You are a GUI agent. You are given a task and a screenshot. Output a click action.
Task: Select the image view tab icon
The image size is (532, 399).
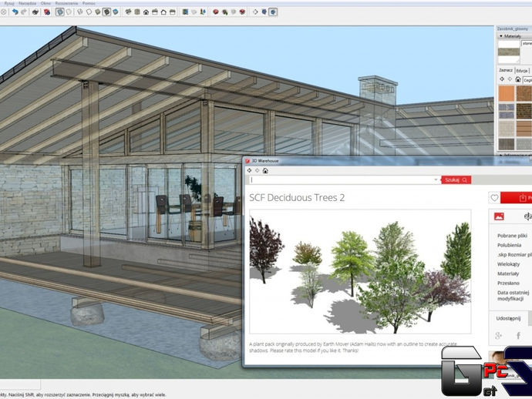click(499, 216)
